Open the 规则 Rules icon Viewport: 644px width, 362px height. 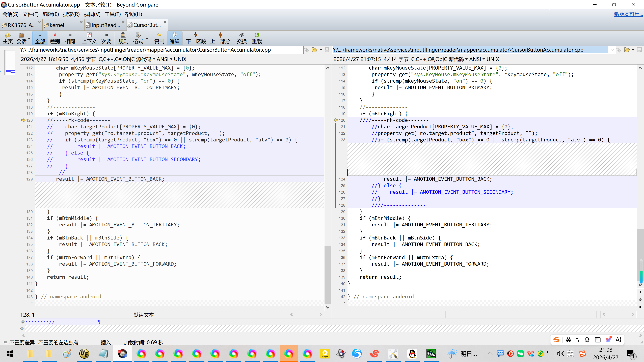pos(123,38)
